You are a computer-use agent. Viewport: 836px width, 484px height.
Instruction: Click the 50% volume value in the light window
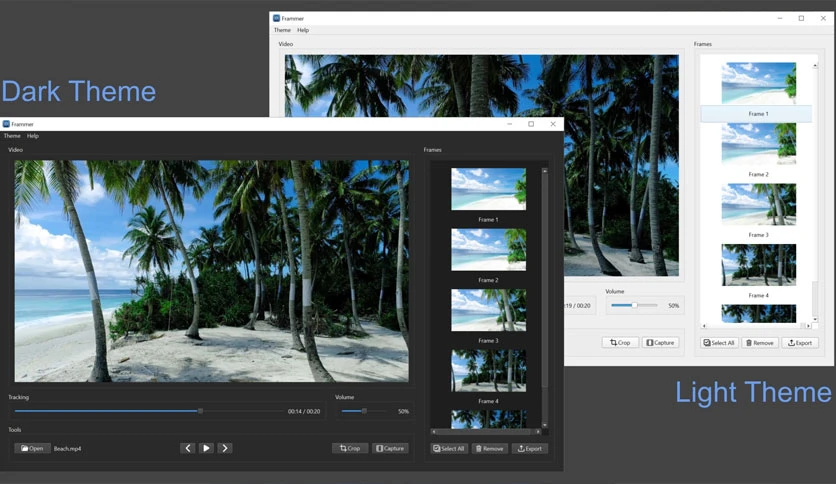[674, 306]
